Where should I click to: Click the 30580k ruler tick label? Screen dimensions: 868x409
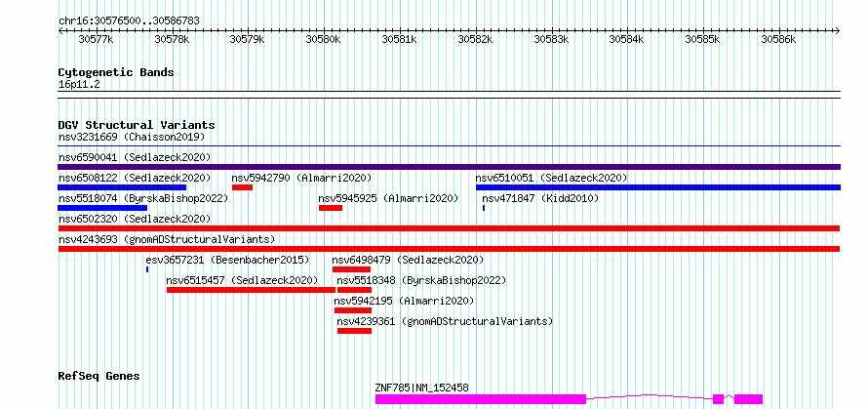pyautogui.click(x=324, y=39)
